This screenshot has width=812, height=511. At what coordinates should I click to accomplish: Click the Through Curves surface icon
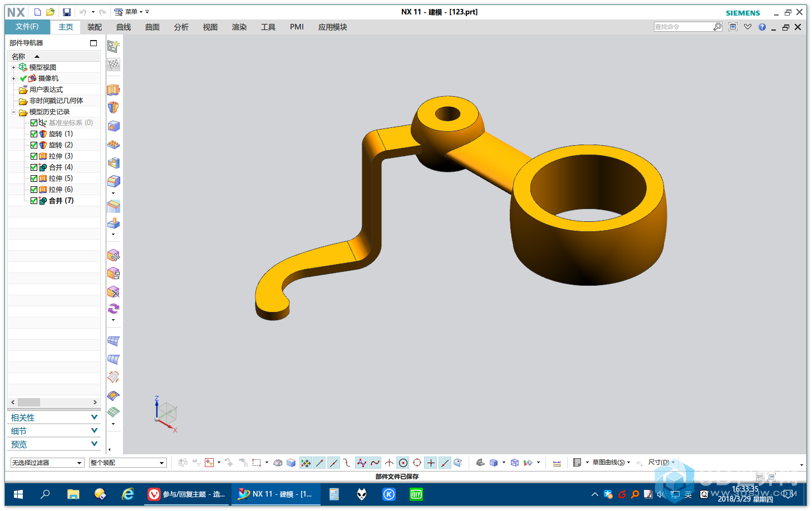(114, 359)
